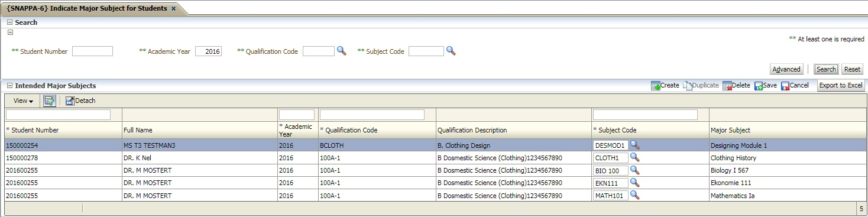Open Qualification Code lookup magnifier in Search
868x217 pixels.
coord(341,51)
